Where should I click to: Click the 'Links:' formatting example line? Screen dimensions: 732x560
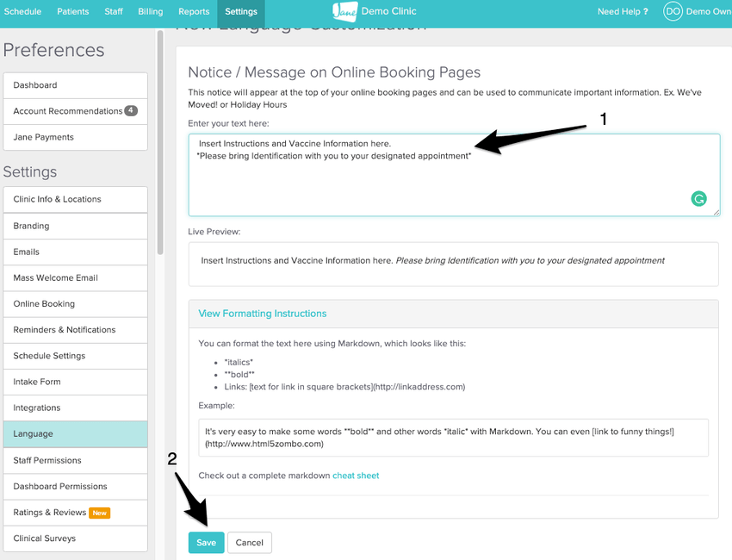click(344, 387)
